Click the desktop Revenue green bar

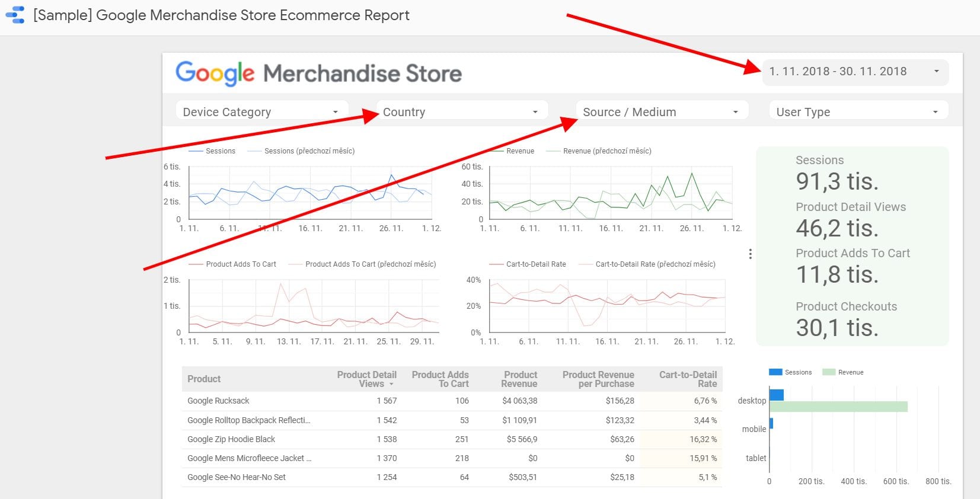pos(838,407)
